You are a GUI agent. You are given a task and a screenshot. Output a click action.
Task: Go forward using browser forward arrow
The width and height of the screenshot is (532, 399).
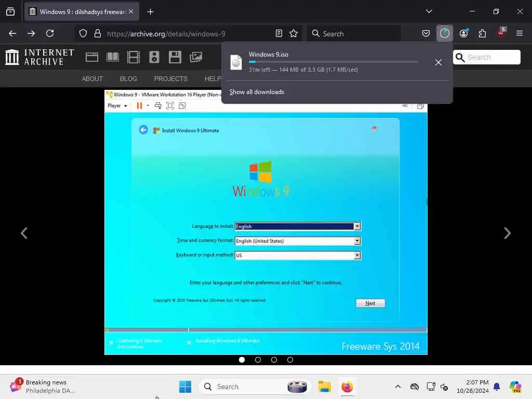pos(31,33)
